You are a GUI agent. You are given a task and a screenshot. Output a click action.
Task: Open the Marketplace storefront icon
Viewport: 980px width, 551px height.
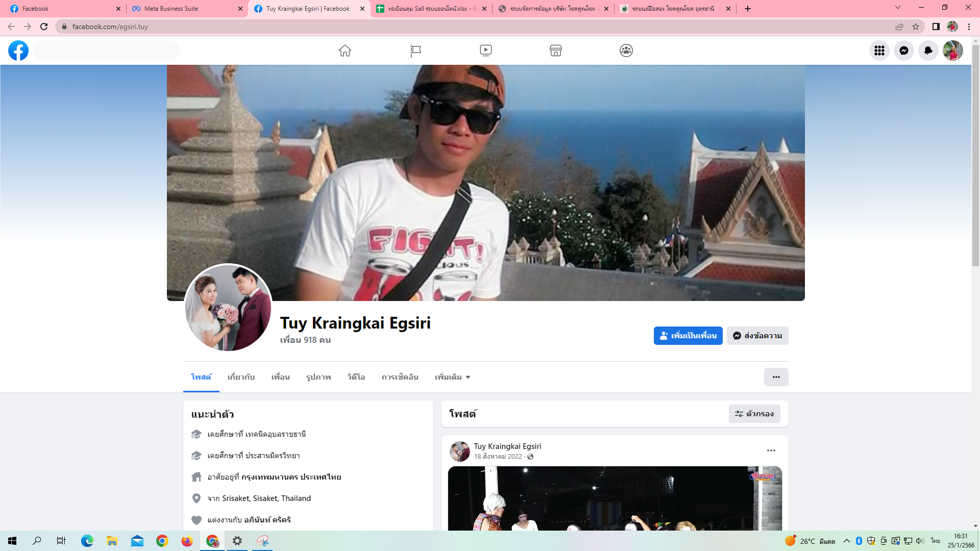(x=556, y=51)
